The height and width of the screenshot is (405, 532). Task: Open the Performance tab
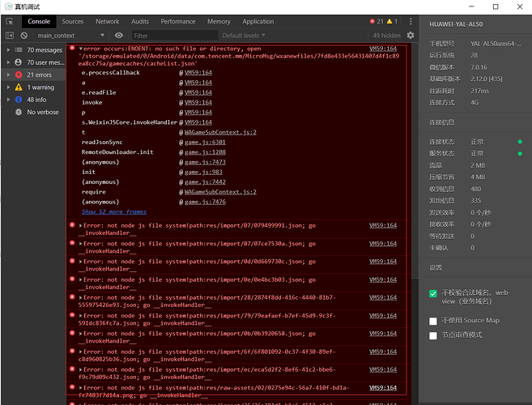[178, 21]
